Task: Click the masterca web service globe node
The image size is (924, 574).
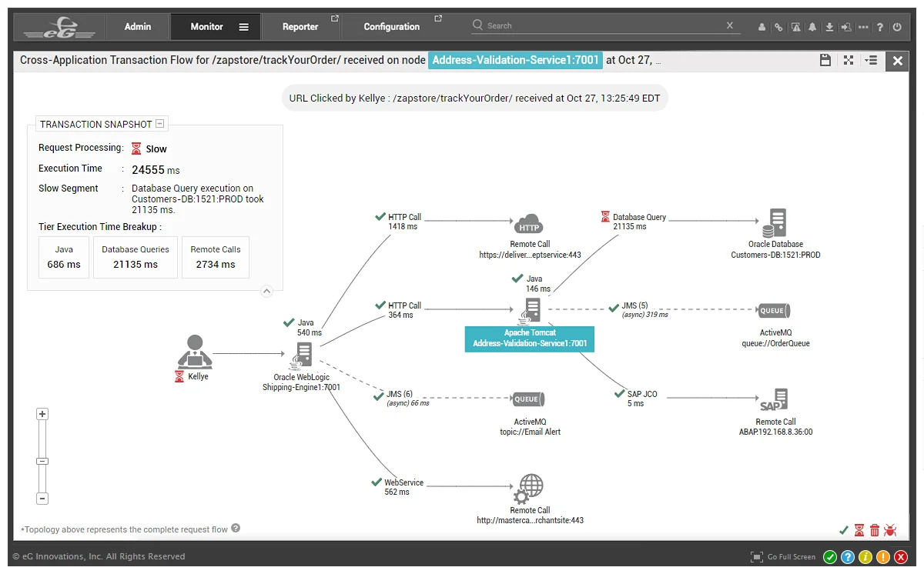Action: pos(529,489)
